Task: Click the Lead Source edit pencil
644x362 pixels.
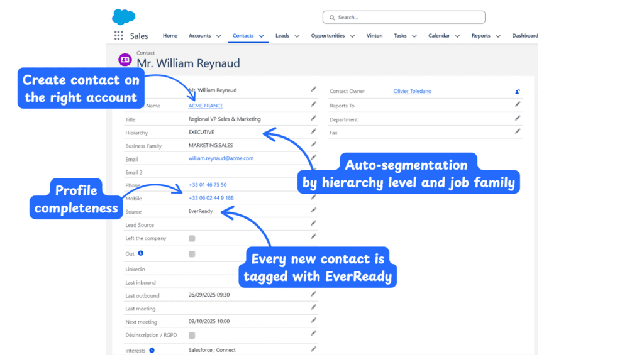Action: (x=313, y=223)
